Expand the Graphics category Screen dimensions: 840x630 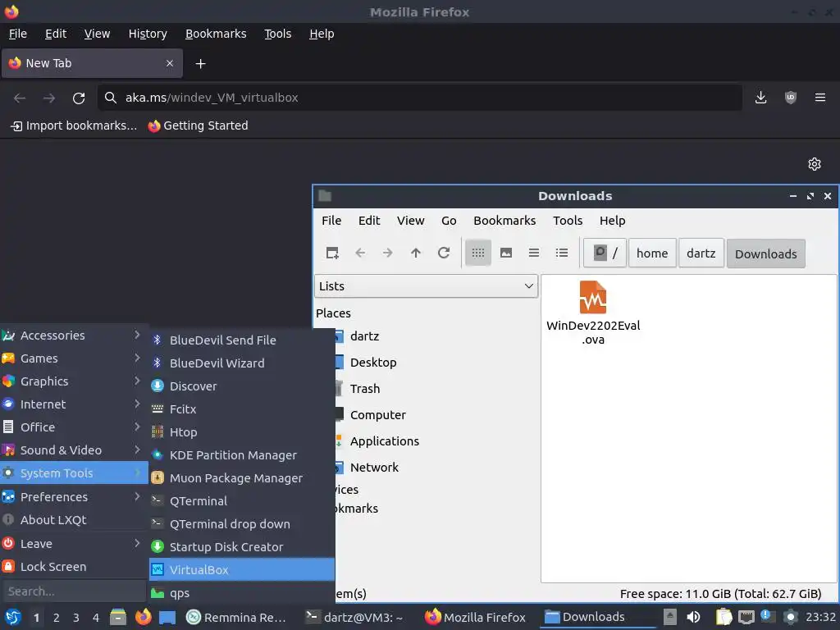click(74, 381)
